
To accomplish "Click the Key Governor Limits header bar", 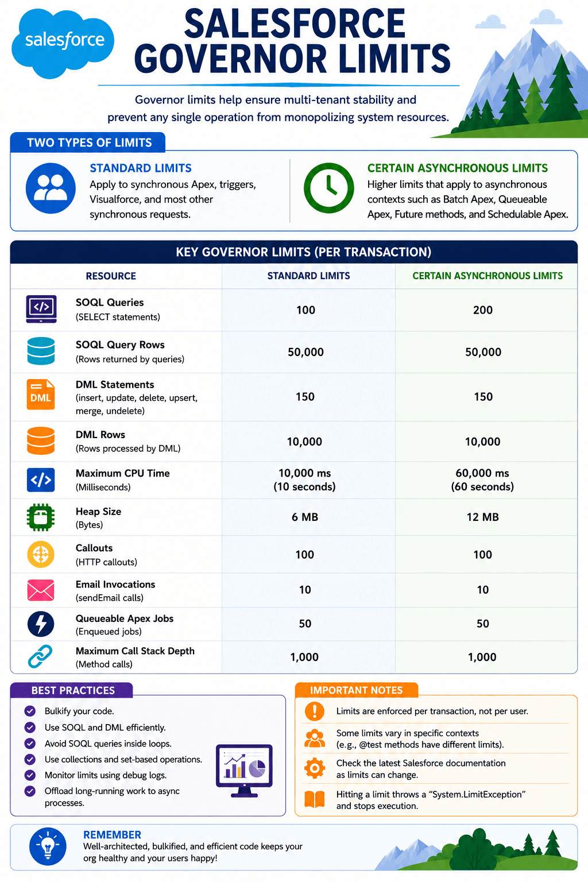I will coord(294,252).
